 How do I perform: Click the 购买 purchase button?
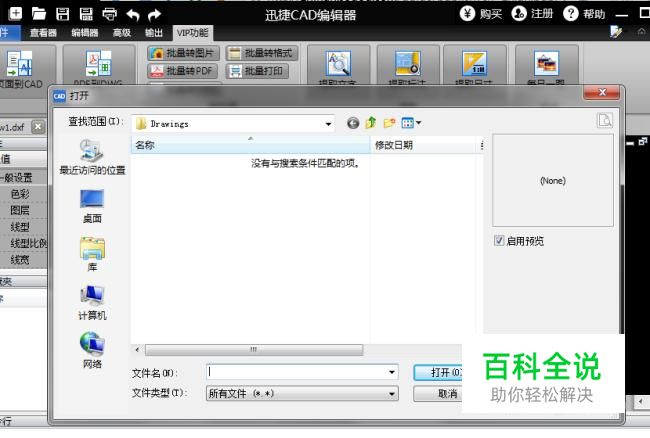481,14
